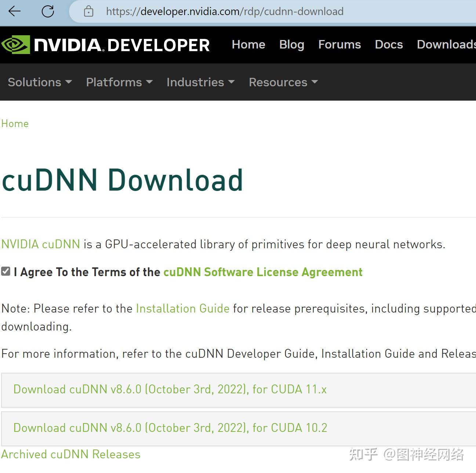Open the Resources dropdown menu
The width and height of the screenshot is (476, 473).
tap(283, 82)
